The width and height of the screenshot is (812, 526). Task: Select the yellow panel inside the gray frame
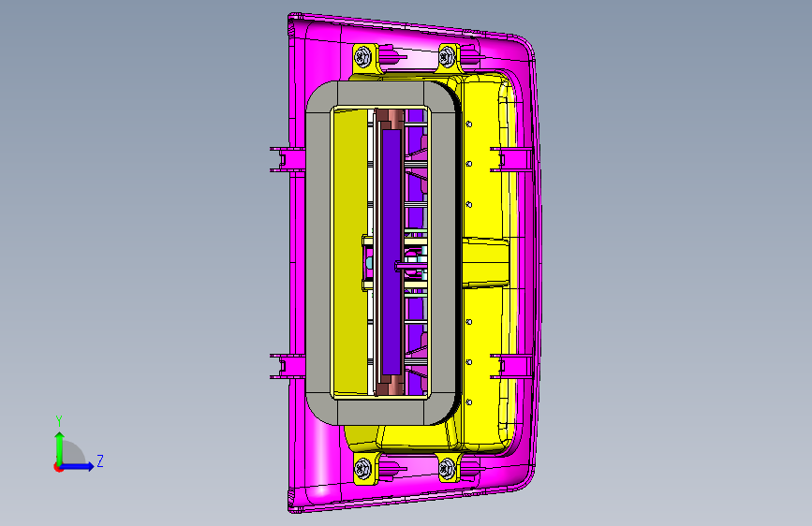pyautogui.click(x=350, y=253)
